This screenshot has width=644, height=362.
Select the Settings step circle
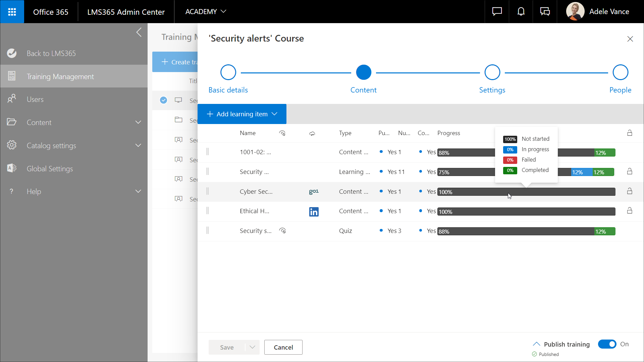(x=492, y=72)
